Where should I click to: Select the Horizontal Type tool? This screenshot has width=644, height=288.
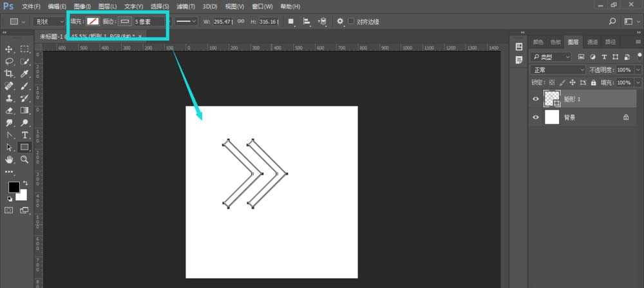pyautogui.click(x=25, y=135)
